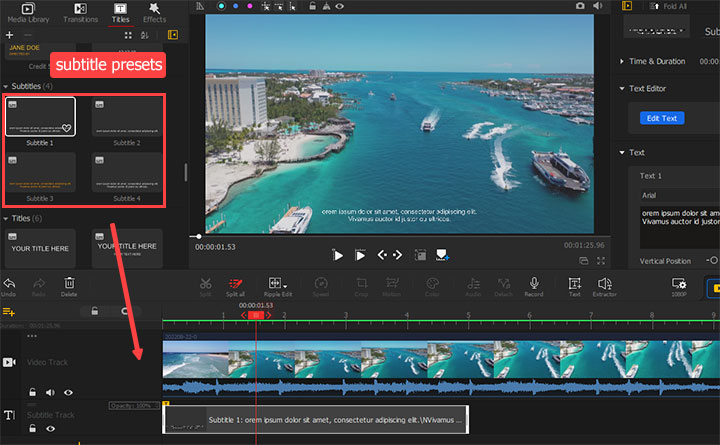This screenshot has height=445, width=720.
Task: Take a snapshot with the camera icon
Action: click(x=579, y=5)
